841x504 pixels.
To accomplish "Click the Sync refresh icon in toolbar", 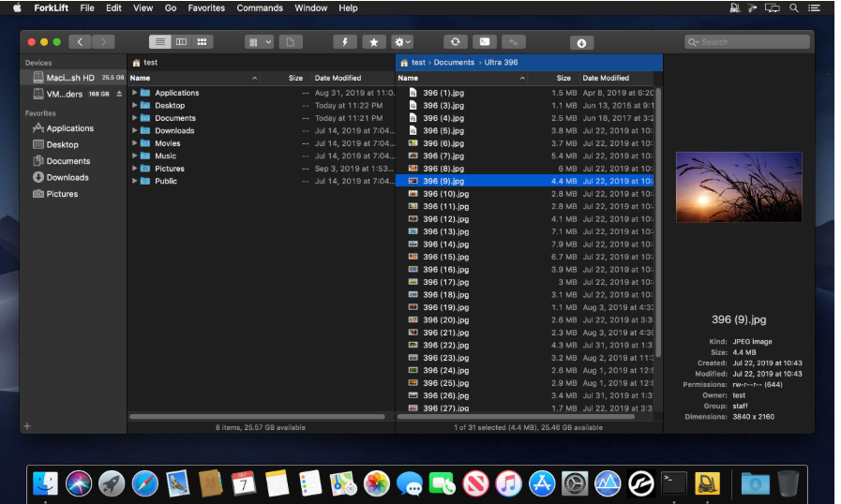I will pos(456,42).
